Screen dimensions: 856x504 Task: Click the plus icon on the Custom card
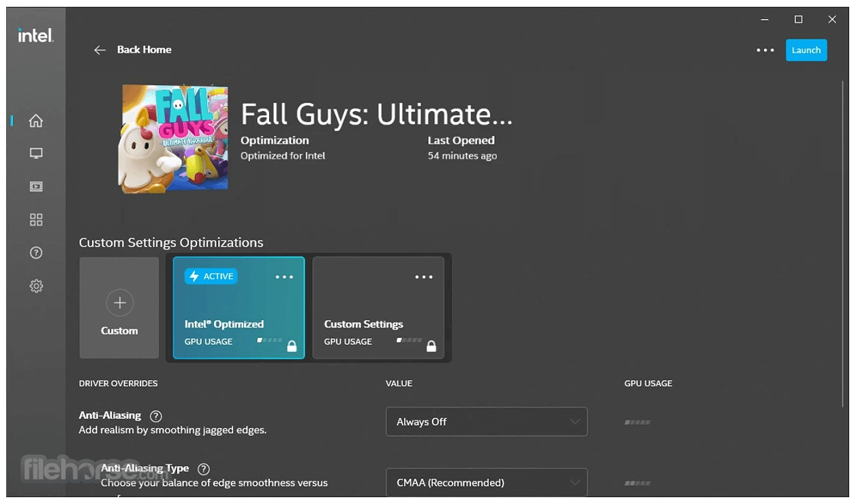click(x=120, y=303)
